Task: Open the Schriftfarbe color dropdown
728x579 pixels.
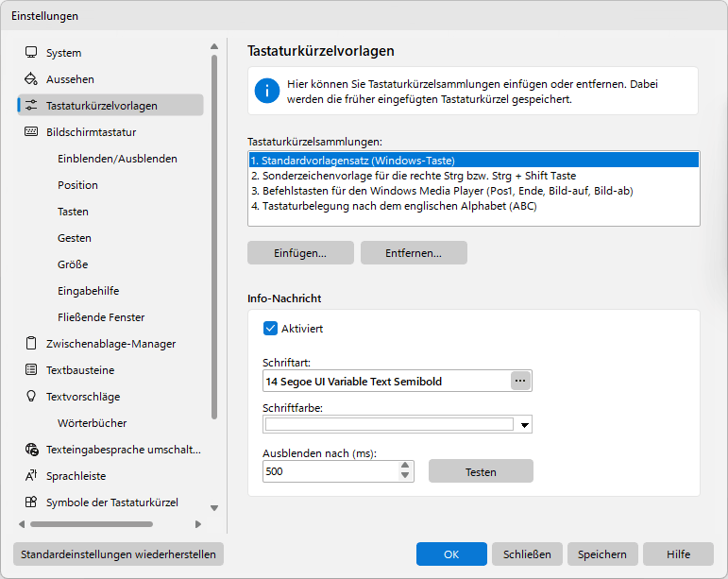Action: [525, 424]
